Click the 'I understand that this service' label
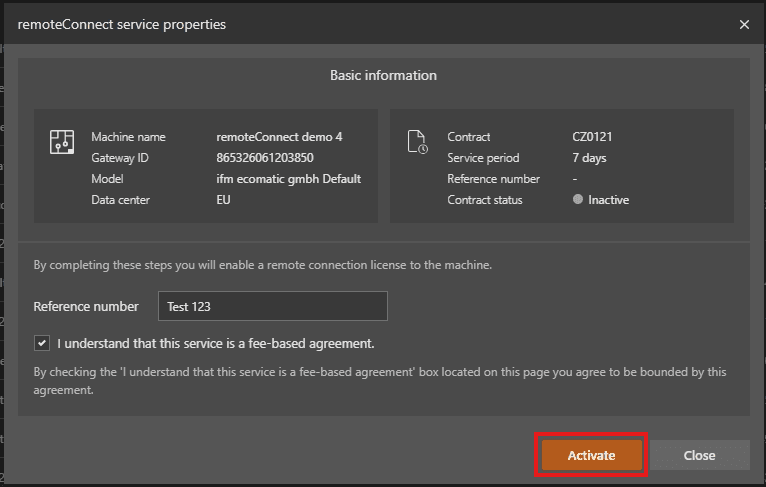The width and height of the screenshot is (766, 487). tap(215, 343)
